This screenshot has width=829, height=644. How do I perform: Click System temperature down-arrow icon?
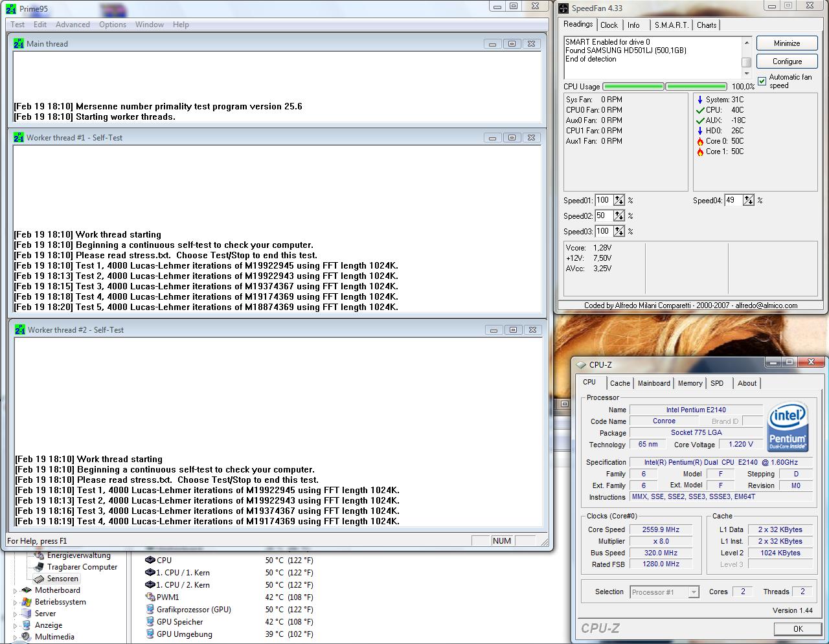700,100
